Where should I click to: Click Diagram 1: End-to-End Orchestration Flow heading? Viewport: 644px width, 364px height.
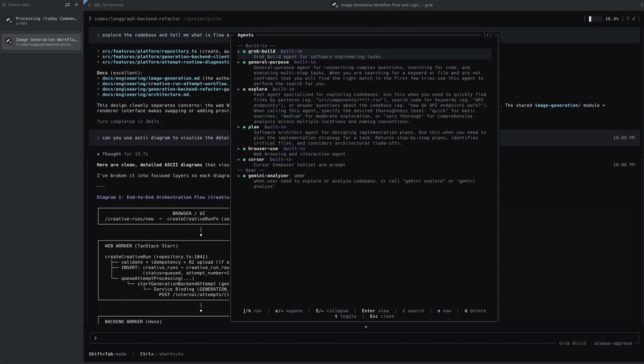click(x=163, y=197)
